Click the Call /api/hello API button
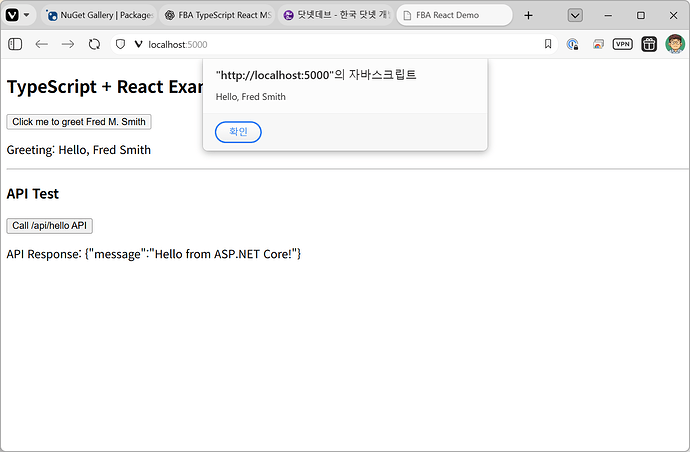690x452 pixels. (x=49, y=226)
